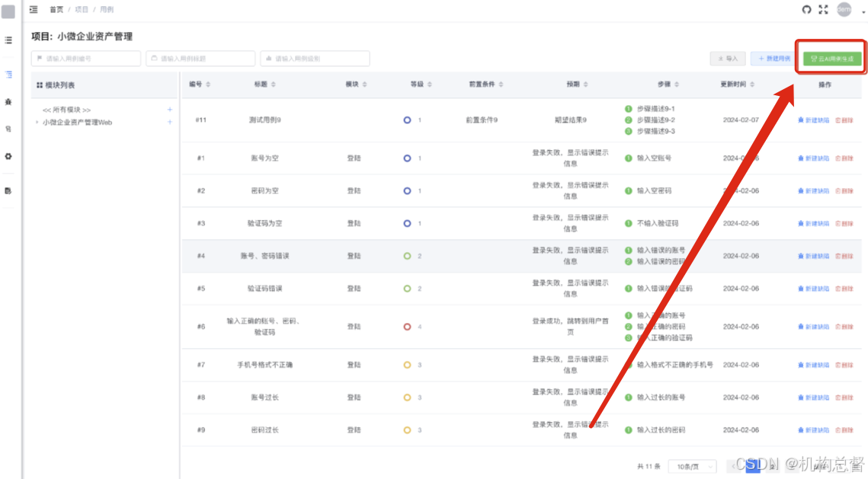Select the 密码过长 title cell
Image resolution: width=868 pixels, height=479 pixels.
pos(264,430)
